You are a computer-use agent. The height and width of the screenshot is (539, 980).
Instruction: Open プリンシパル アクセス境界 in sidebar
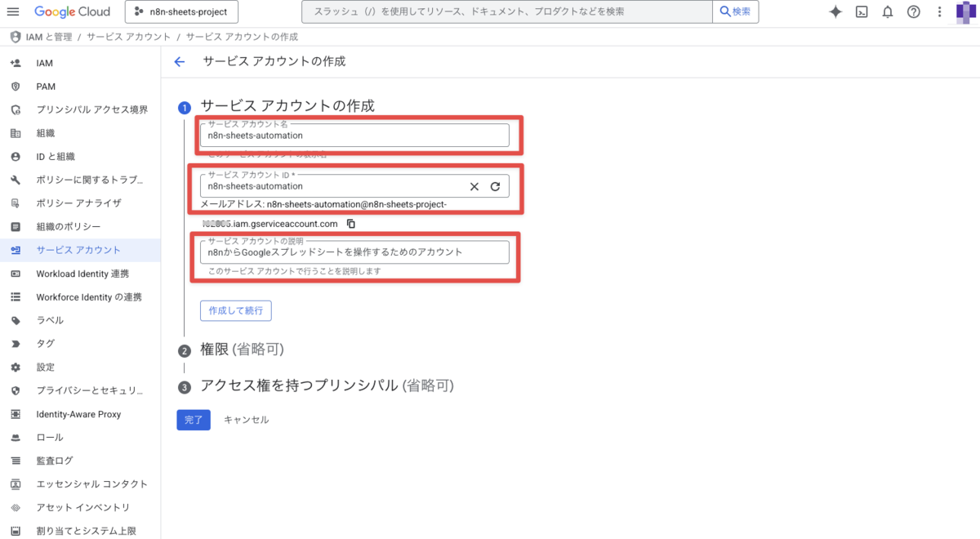point(80,109)
